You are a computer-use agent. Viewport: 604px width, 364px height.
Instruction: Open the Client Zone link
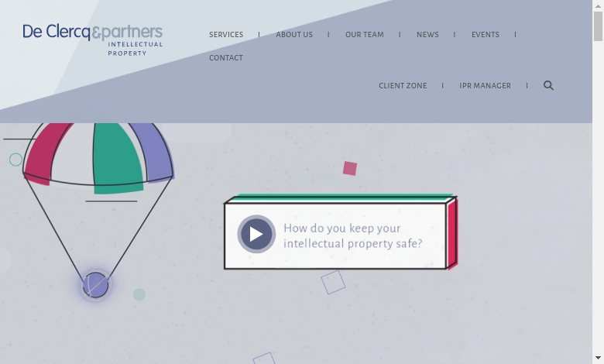pos(403,86)
